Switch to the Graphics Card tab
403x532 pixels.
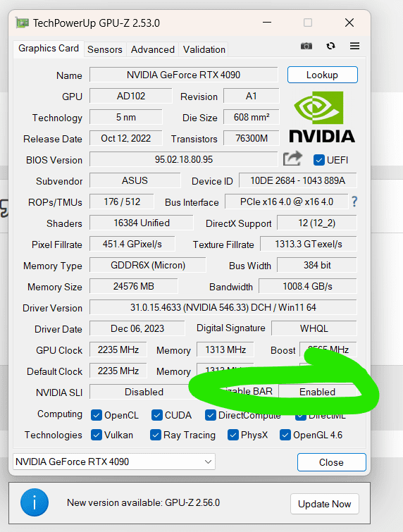click(x=49, y=49)
